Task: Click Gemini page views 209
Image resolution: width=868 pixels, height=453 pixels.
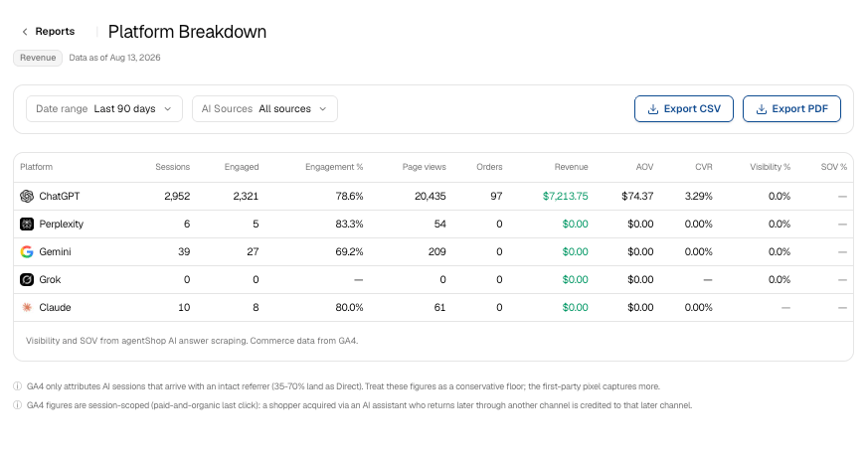Action: coord(437,251)
